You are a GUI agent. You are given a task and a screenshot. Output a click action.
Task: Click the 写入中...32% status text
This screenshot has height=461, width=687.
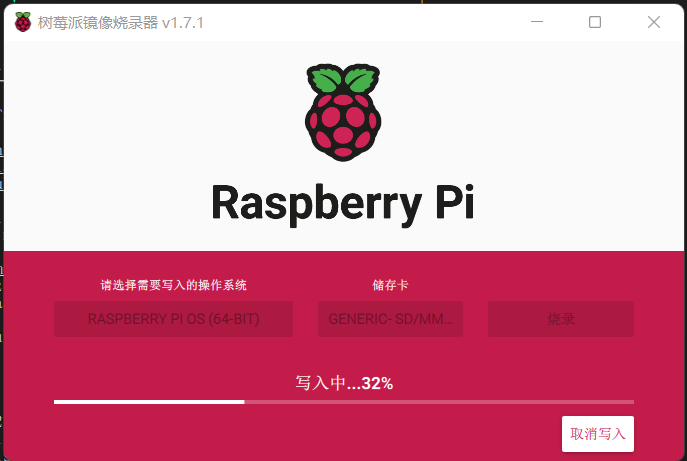344,383
